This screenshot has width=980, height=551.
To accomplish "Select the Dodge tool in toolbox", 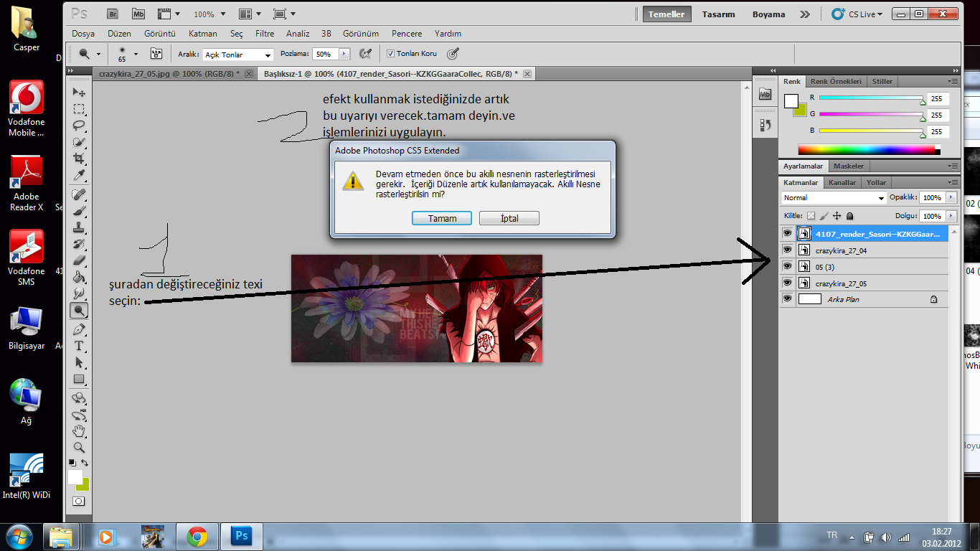I will click(x=79, y=310).
